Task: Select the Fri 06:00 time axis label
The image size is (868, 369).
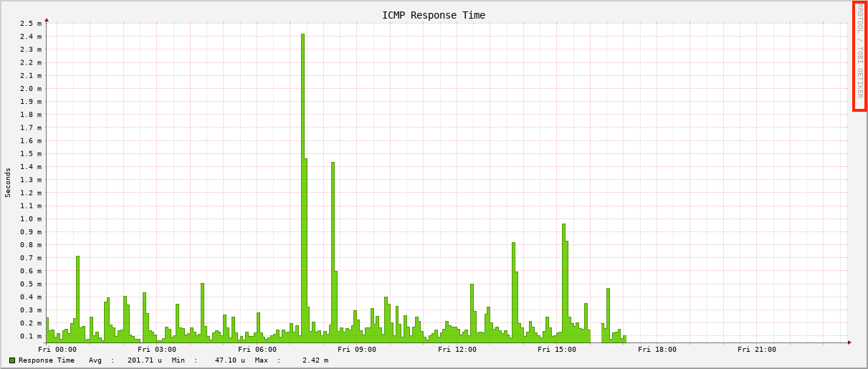Action: pyautogui.click(x=257, y=350)
